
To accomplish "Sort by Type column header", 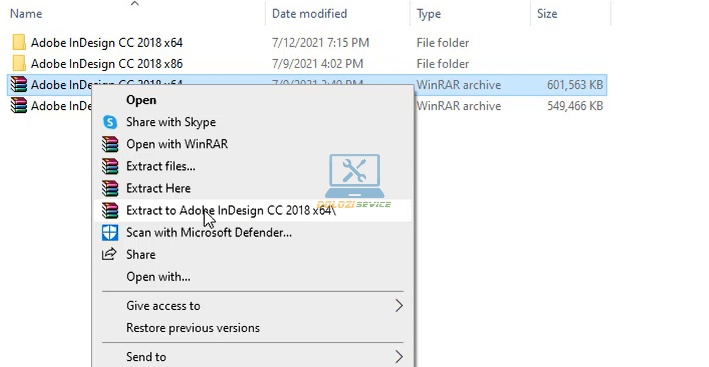I will [x=429, y=14].
